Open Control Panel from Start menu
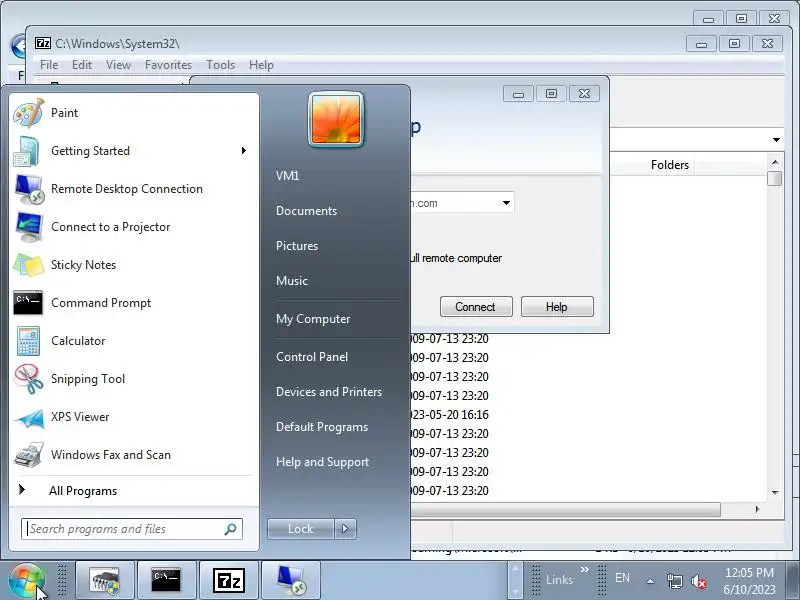The image size is (800, 600). point(312,357)
